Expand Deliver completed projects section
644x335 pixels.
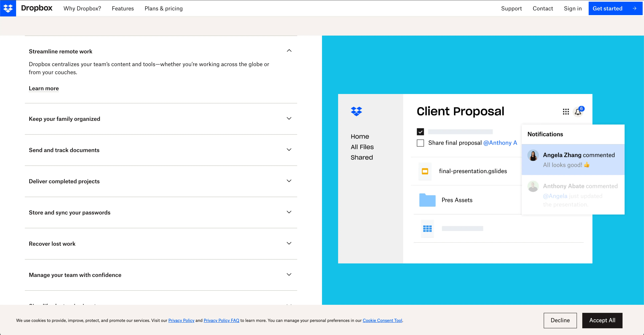(289, 181)
